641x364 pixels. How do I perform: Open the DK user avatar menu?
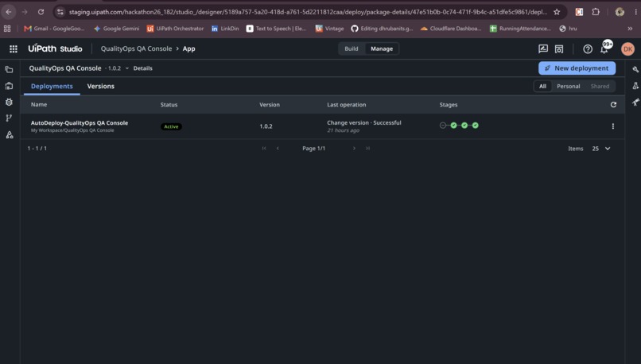627,49
